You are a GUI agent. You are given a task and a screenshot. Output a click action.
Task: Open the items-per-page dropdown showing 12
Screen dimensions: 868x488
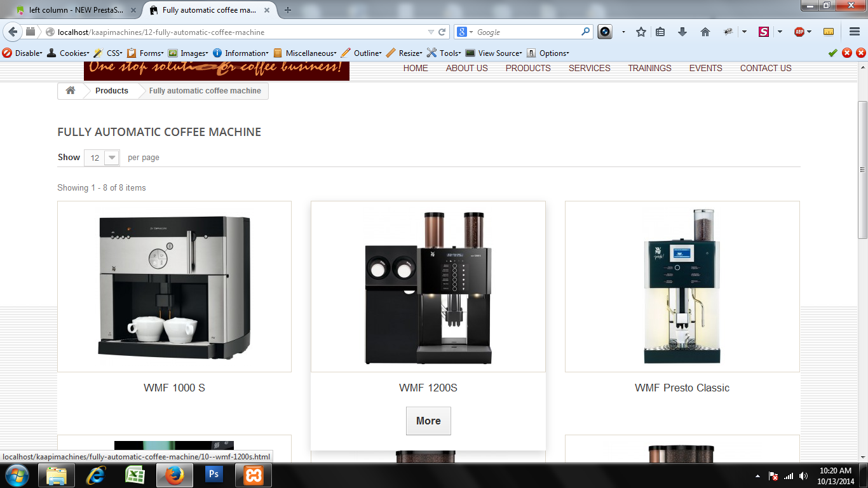[x=102, y=158]
